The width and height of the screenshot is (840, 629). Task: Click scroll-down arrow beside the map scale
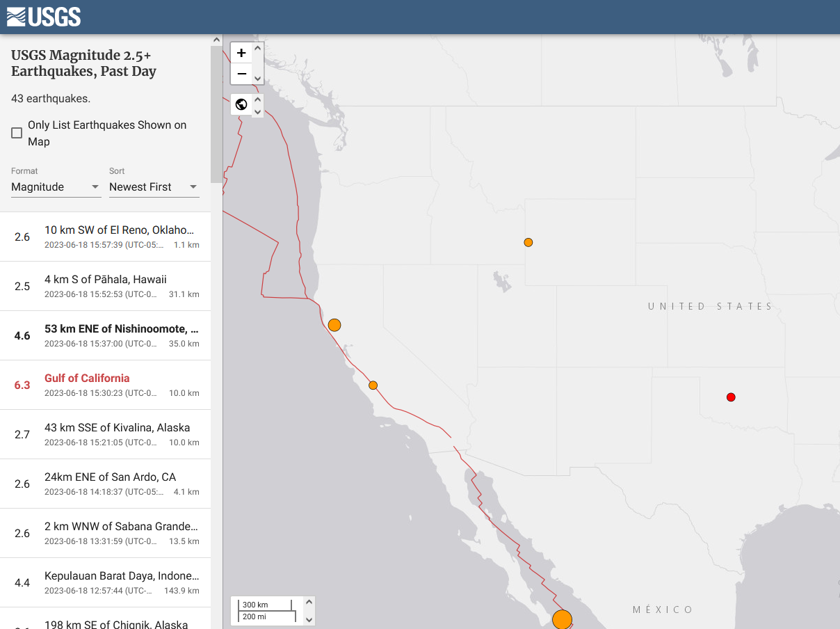point(309,619)
